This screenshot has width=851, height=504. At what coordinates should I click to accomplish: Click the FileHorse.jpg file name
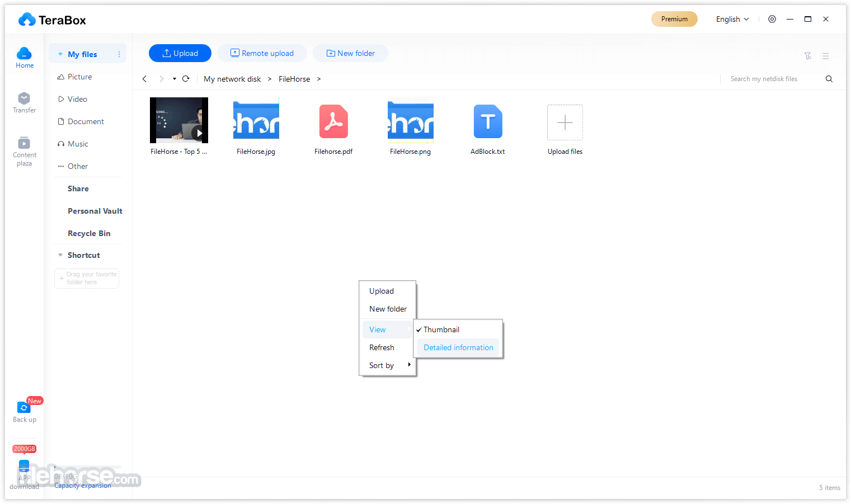point(256,152)
